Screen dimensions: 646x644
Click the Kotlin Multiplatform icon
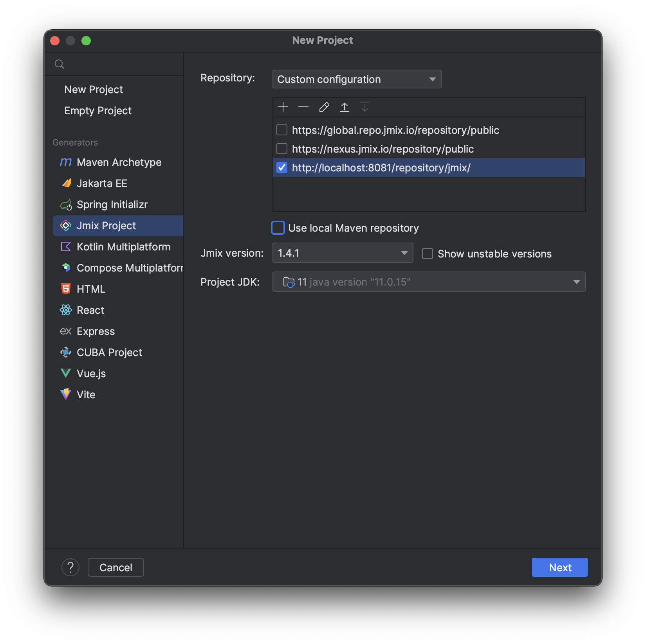tap(66, 246)
